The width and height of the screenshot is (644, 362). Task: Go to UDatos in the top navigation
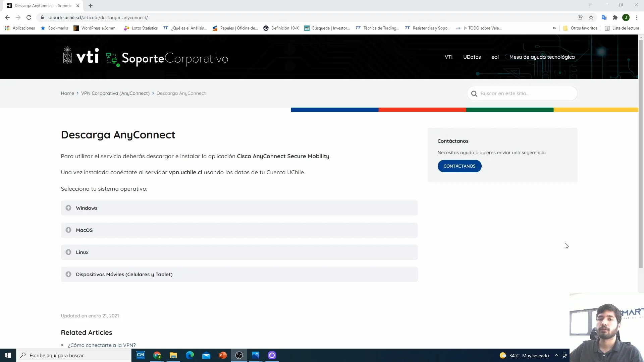[472, 57]
